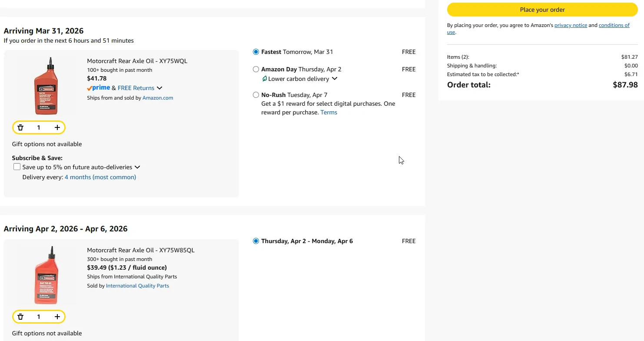Click 300+ bought in past month text
Image resolution: width=644 pixels, height=341 pixels.
pyautogui.click(x=120, y=259)
